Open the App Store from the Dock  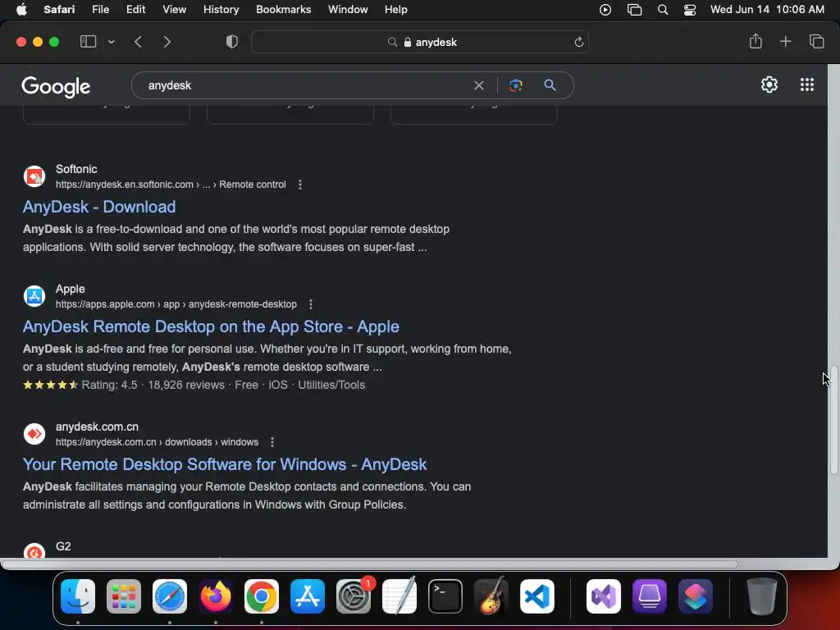click(308, 596)
